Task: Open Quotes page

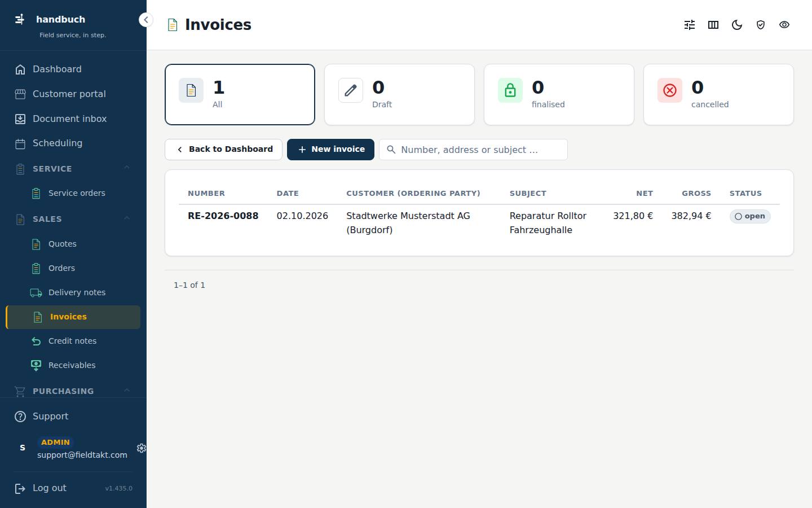Action: click(x=73, y=244)
